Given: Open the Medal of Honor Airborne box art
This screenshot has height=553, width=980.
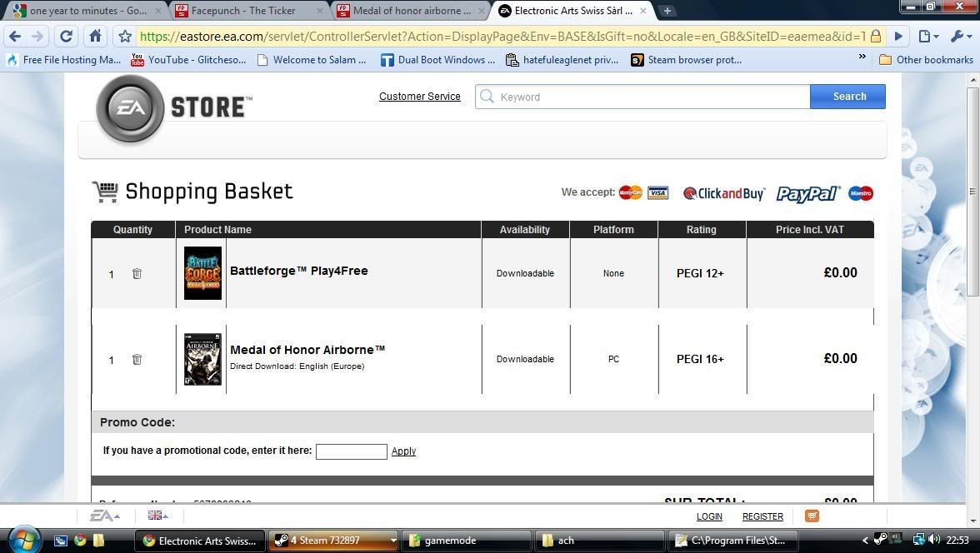Looking at the screenshot, I should click(x=202, y=359).
